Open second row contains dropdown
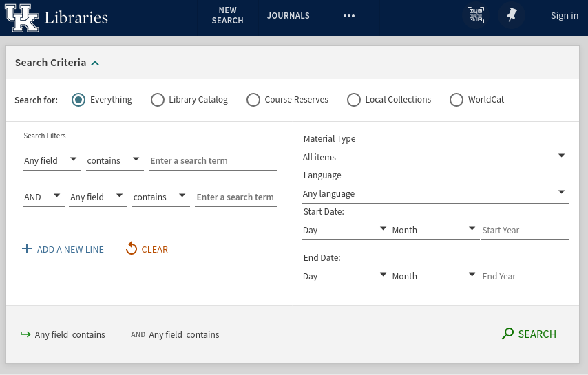Screen dimensions: 588x375 (x=161, y=197)
